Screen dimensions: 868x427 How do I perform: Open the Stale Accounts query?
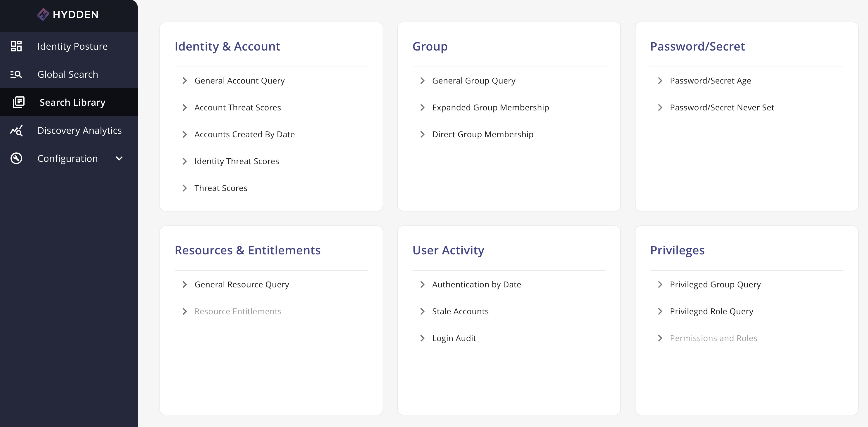460,311
